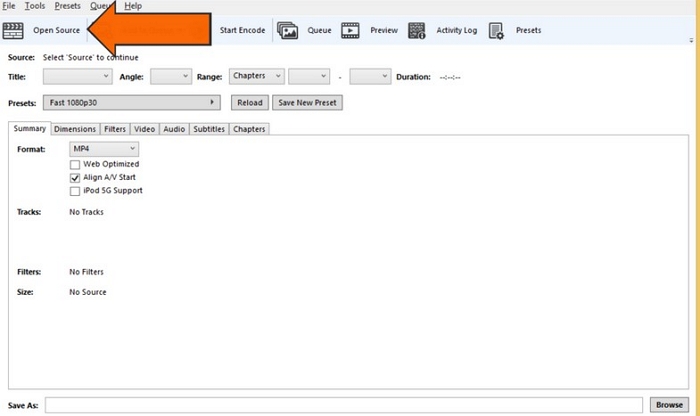Viewport: 700px width, 416px height.
Task: Click the Open Source film icon
Action: point(14,30)
